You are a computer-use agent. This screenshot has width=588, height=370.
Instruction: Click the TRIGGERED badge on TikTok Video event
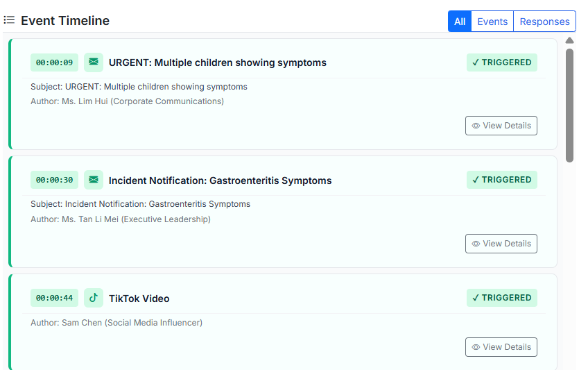pyautogui.click(x=502, y=298)
